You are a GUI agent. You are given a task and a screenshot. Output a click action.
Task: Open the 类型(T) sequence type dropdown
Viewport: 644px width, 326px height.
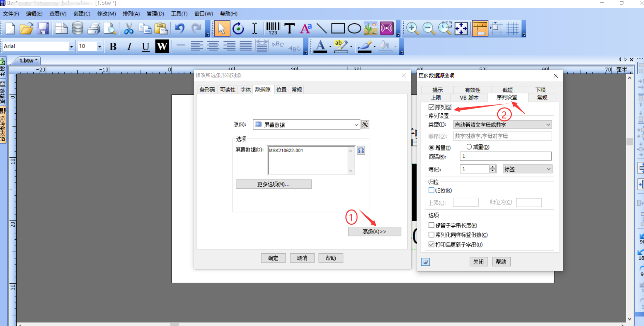pyautogui.click(x=547, y=124)
